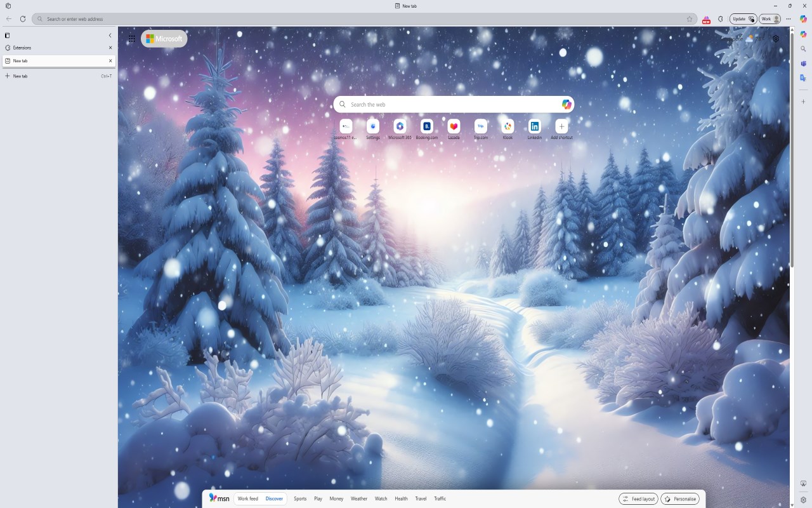Open the Copilot icon in the right sidebar
This screenshot has height=508, width=812.
coord(803,34)
